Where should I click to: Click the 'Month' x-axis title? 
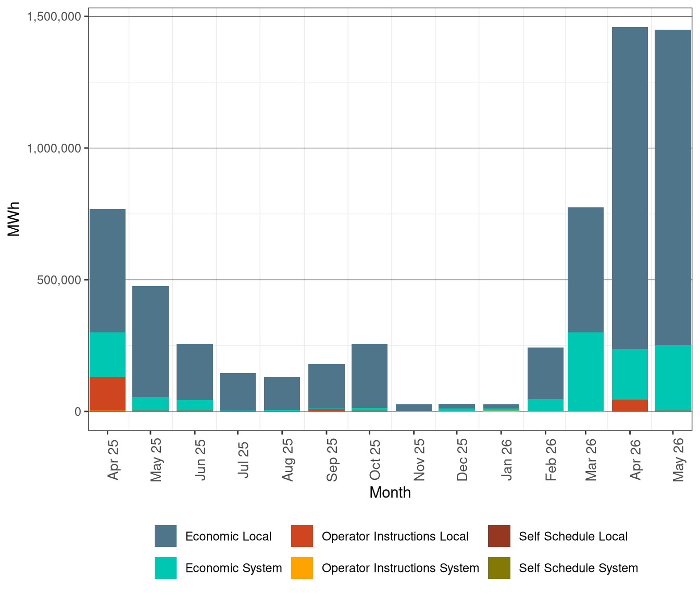pos(390,493)
